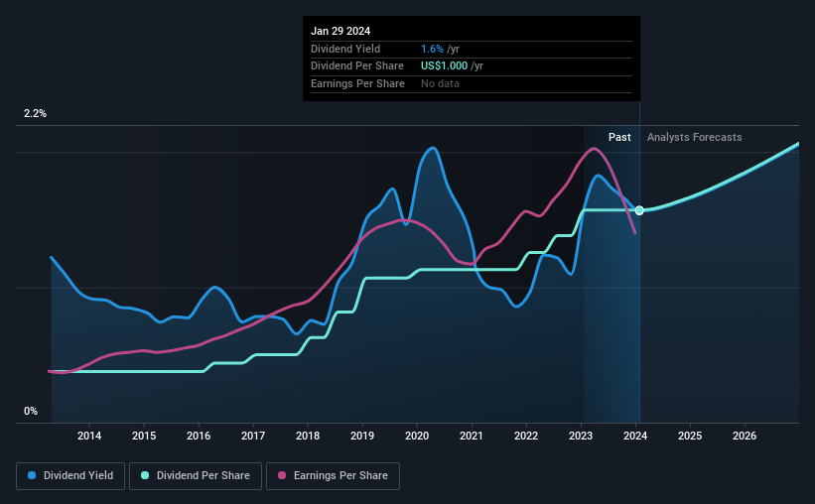Click the Jan 29 2024 tooltip date

pos(340,31)
